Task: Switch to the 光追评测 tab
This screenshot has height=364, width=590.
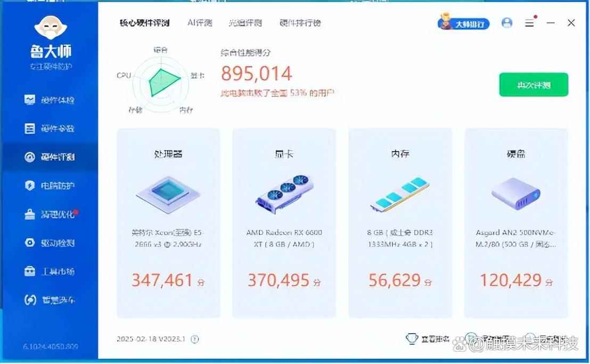Action: click(x=245, y=23)
